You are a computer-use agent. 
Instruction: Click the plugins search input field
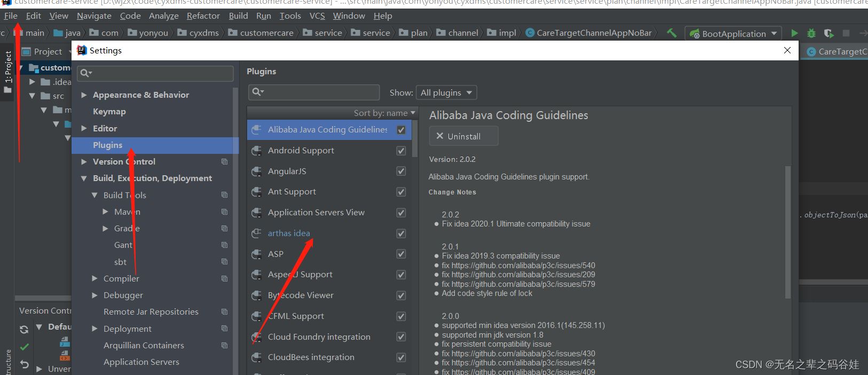[x=314, y=92]
